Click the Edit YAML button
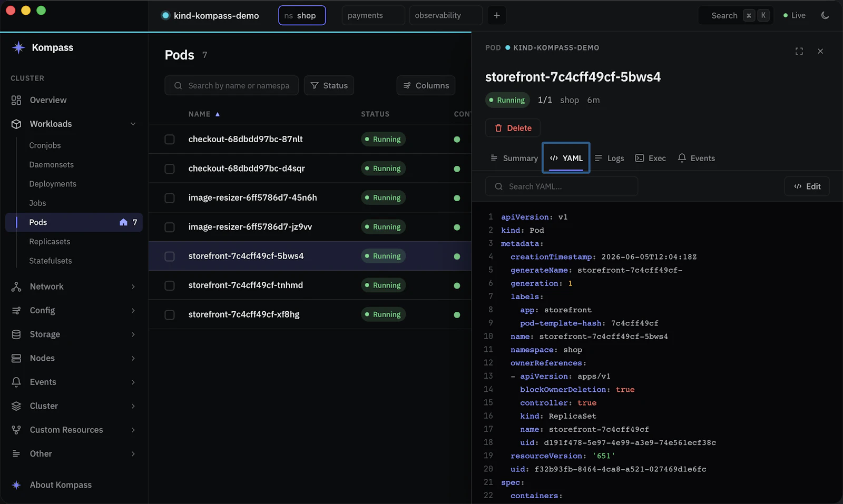The width and height of the screenshot is (843, 504). (x=807, y=186)
